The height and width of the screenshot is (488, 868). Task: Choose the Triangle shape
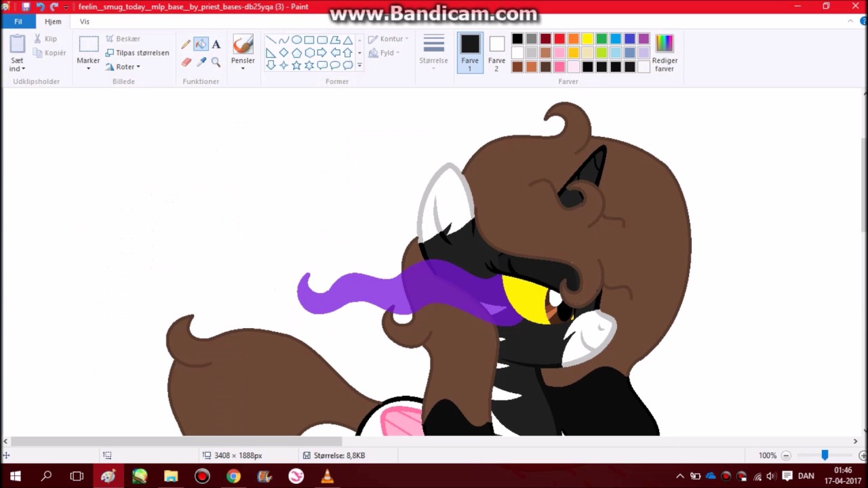pos(348,40)
